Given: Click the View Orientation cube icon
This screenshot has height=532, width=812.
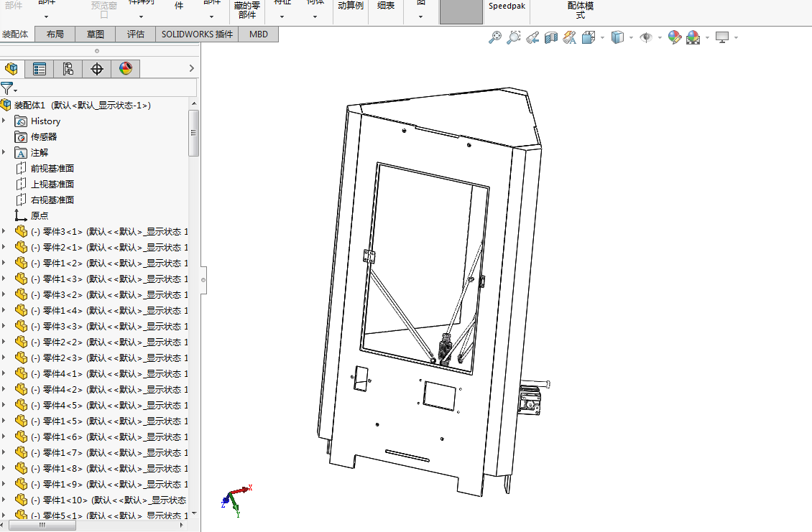Looking at the screenshot, I should click(x=589, y=37).
